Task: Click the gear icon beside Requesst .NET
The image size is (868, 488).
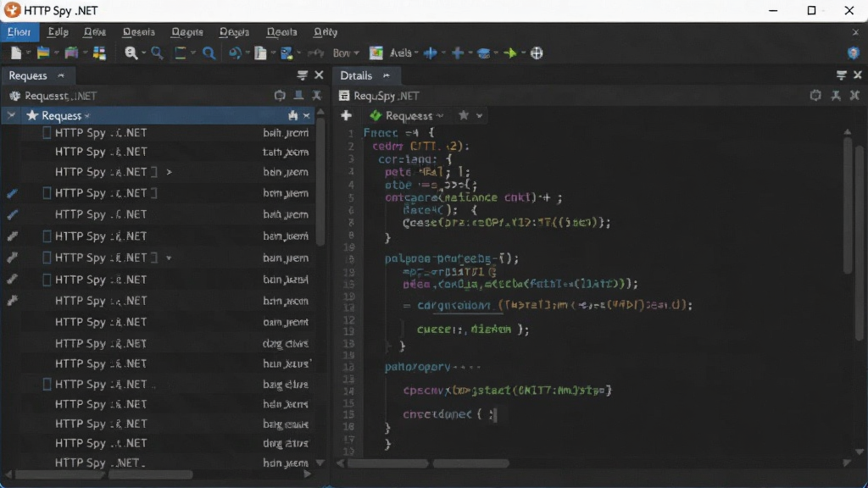Action: point(15,96)
